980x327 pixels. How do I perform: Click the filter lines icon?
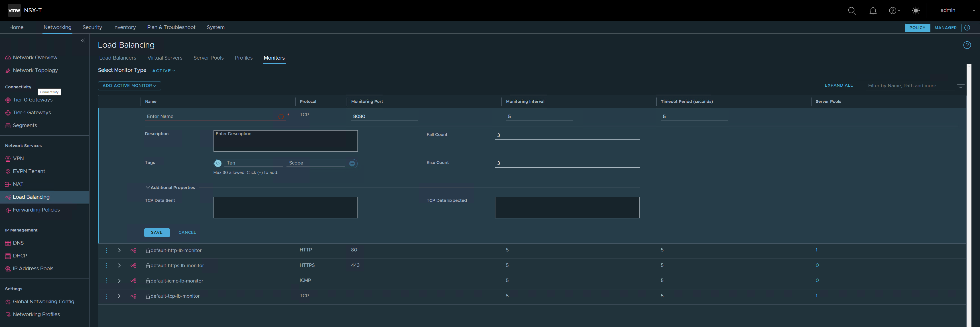click(x=961, y=86)
